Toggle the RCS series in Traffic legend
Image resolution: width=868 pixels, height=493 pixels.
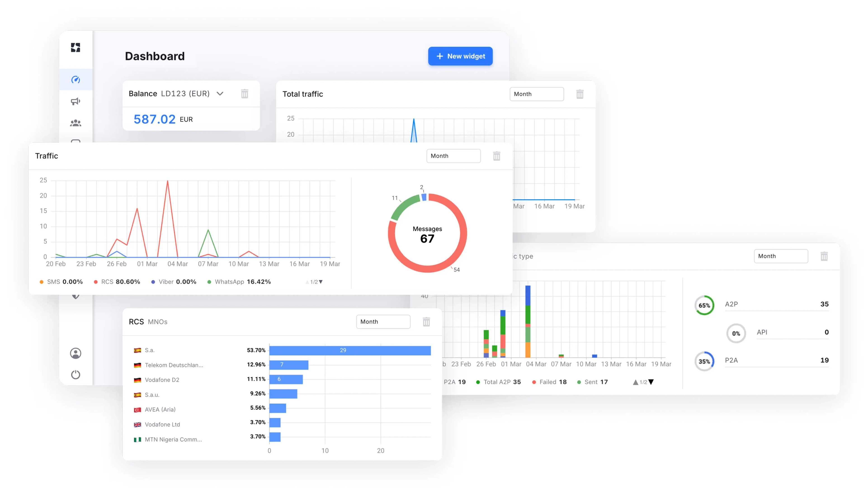pyautogui.click(x=107, y=282)
